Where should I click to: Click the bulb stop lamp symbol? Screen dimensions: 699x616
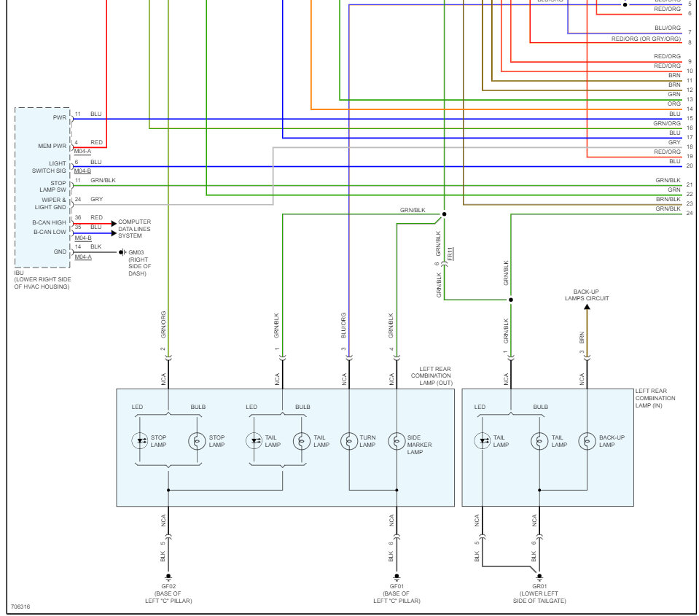(x=197, y=441)
